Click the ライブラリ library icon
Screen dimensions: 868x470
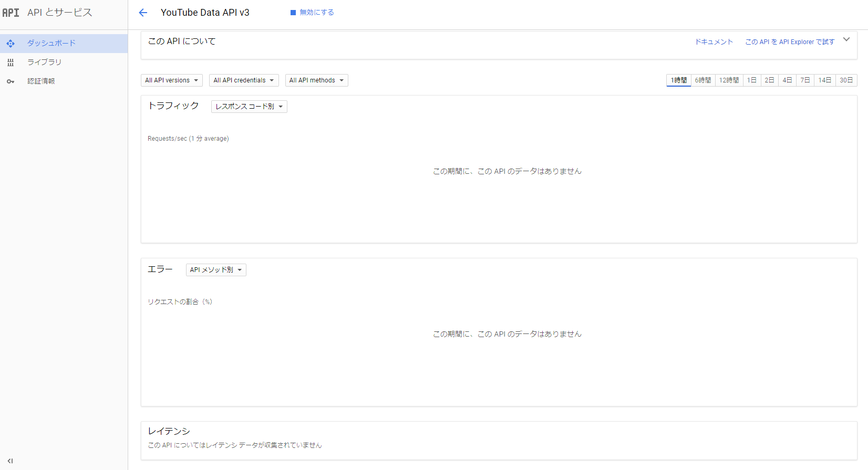pos(11,62)
